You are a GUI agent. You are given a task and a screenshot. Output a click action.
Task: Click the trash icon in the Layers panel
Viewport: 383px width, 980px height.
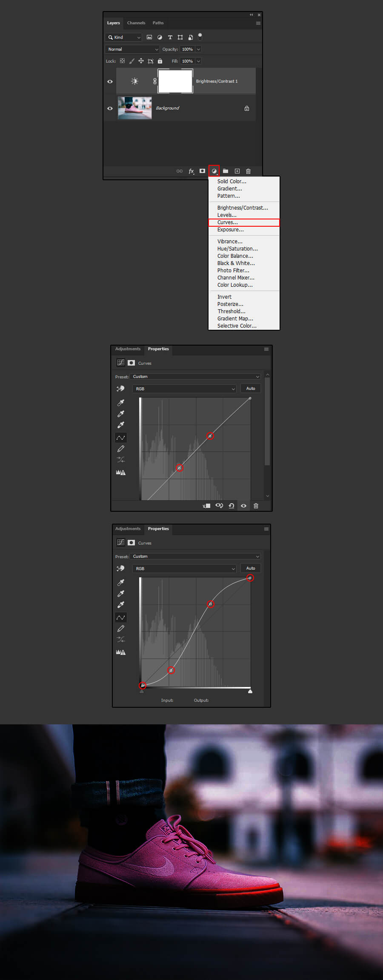pyautogui.click(x=249, y=171)
